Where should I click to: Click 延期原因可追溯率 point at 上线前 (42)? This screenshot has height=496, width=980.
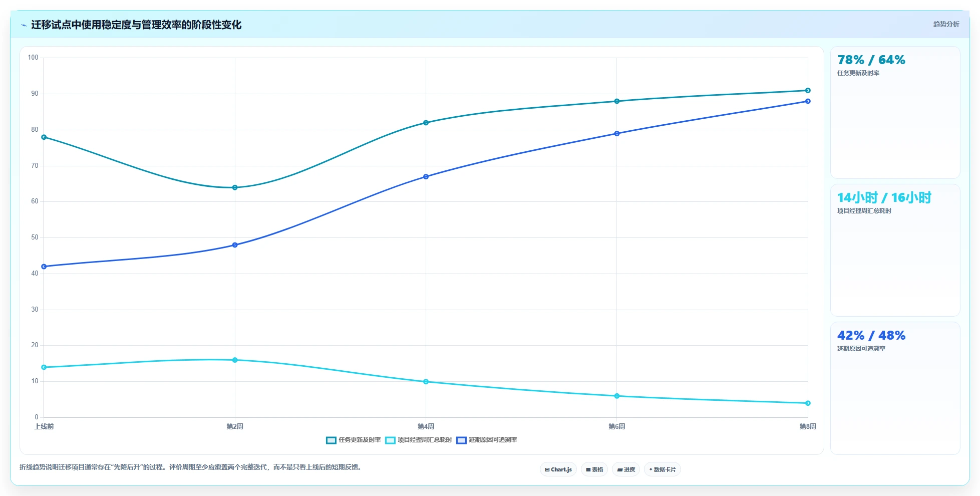click(x=44, y=267)
